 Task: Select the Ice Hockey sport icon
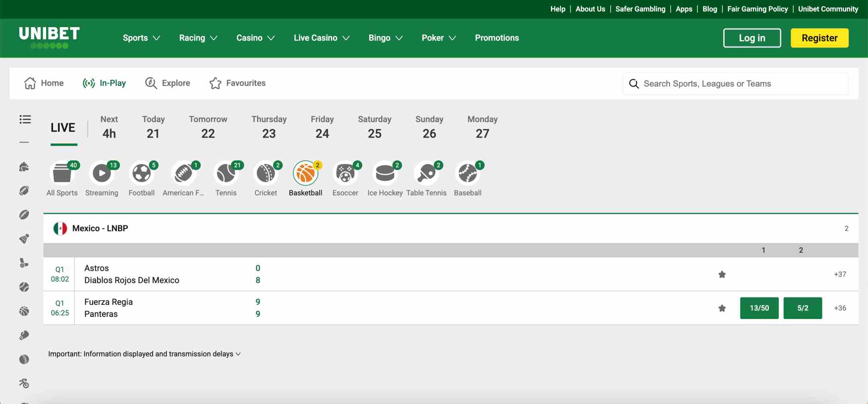pos(386,173)
